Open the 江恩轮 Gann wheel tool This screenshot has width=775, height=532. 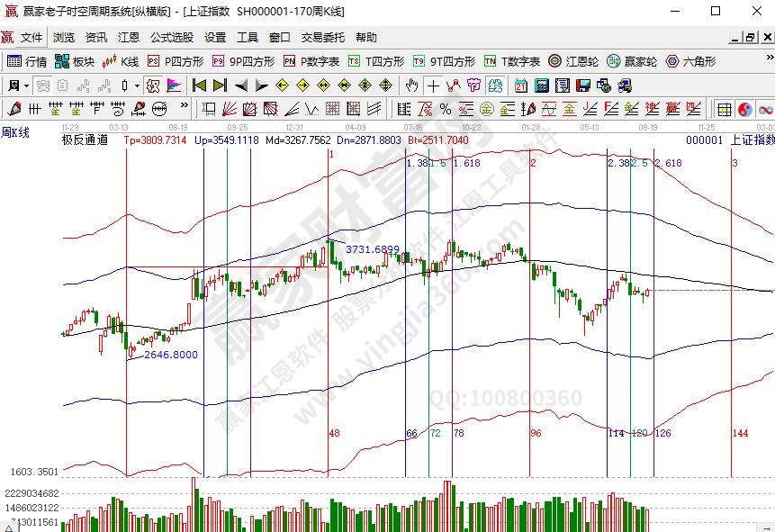tap(575, 61)
